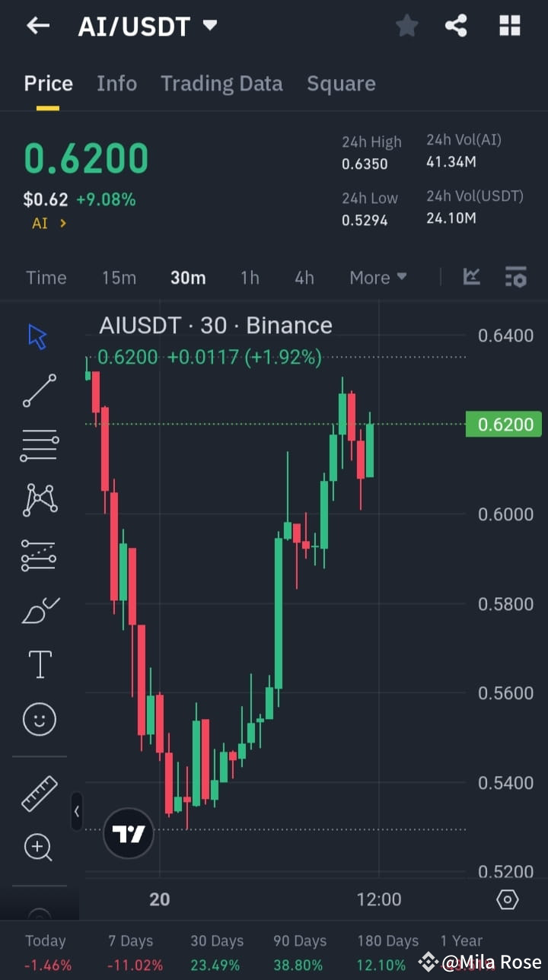The width and height of the screenshot is (548, 980).
Task: Select the cursor arrow tool
Action: click(x=38, y=336)
